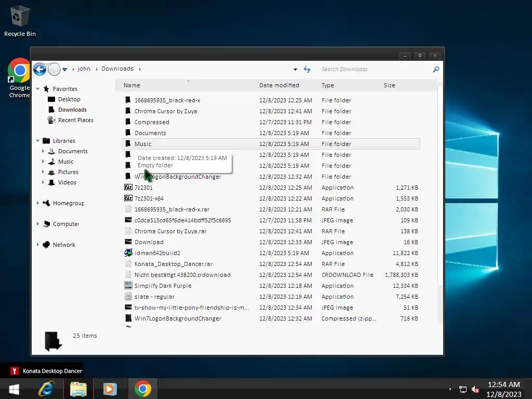Click the refresh icon in address bar
This screenshot has width=532, height=399.
(307, 69)
